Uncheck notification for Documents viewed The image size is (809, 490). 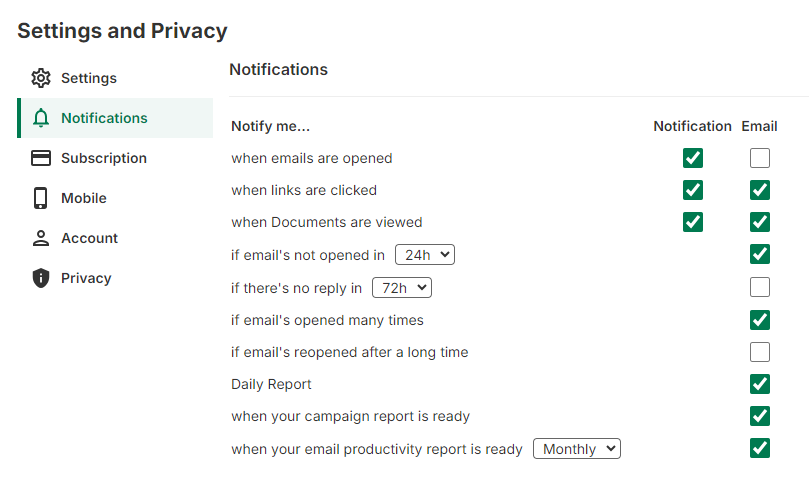coord(693,222)
